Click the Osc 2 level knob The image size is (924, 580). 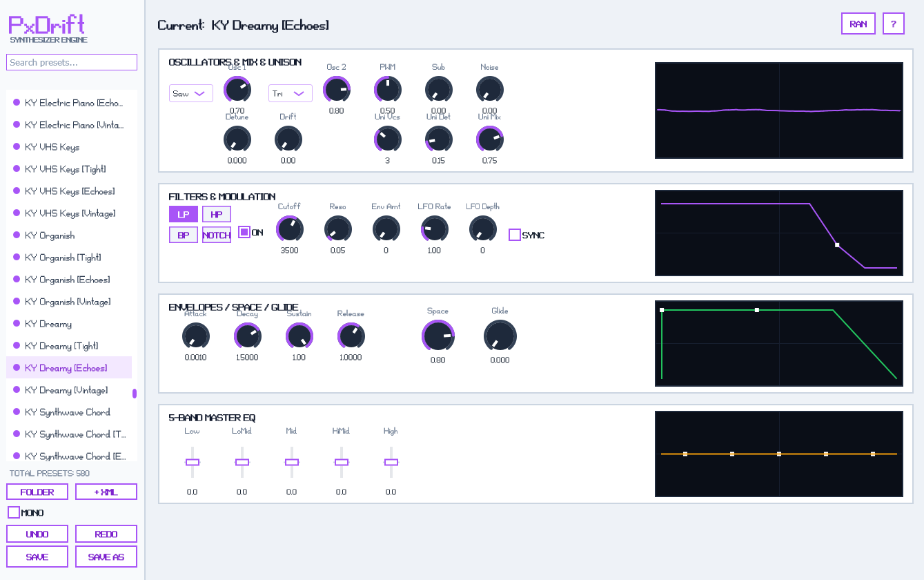[336, 90]
